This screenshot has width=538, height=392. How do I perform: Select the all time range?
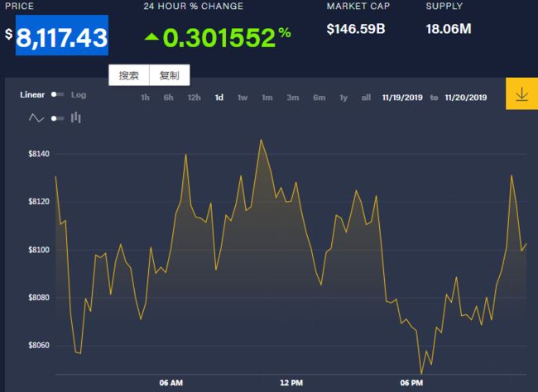(366, 98)
